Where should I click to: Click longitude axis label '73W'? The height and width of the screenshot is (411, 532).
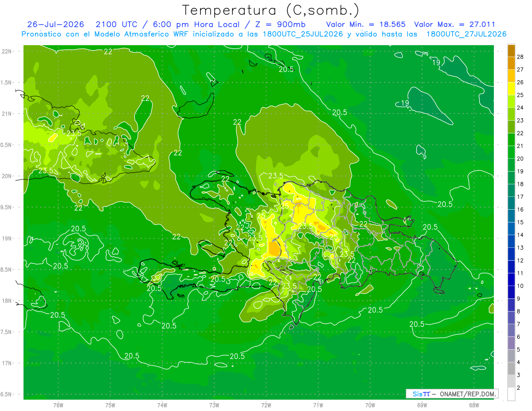pos(214,405)
